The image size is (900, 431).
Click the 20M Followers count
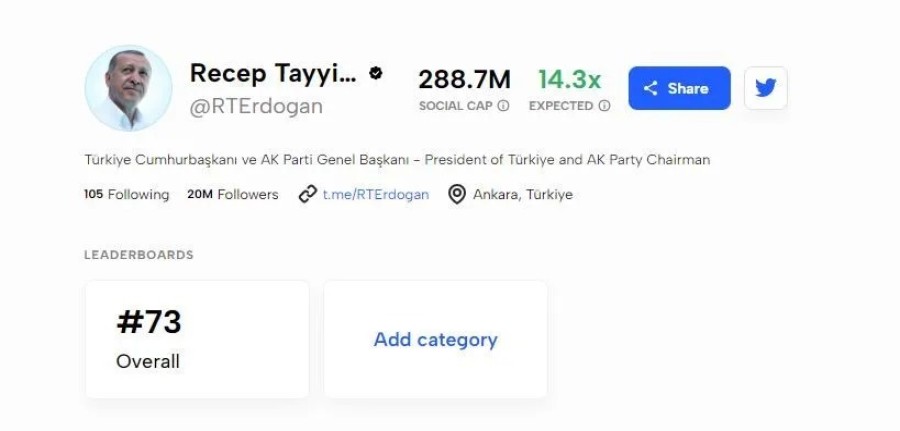pyautogui.click(x=232, y=194)
